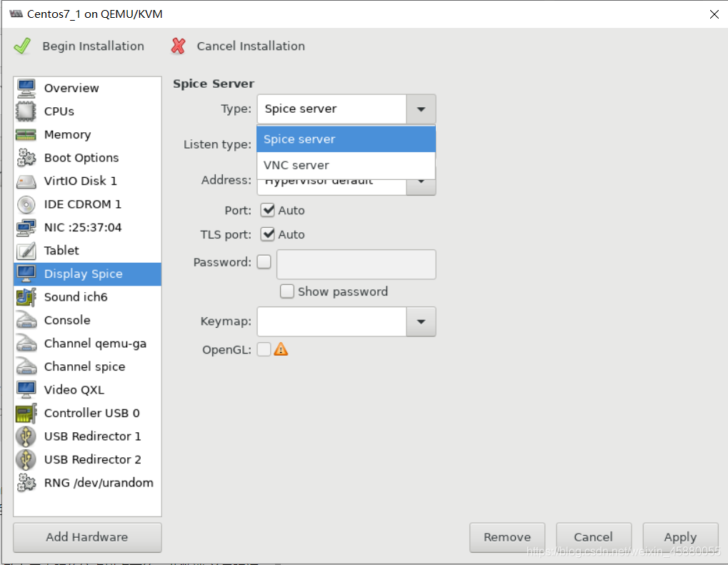Choose VNC server from Type list
This screenshot has width=728, height=565.
click(346, 165)
